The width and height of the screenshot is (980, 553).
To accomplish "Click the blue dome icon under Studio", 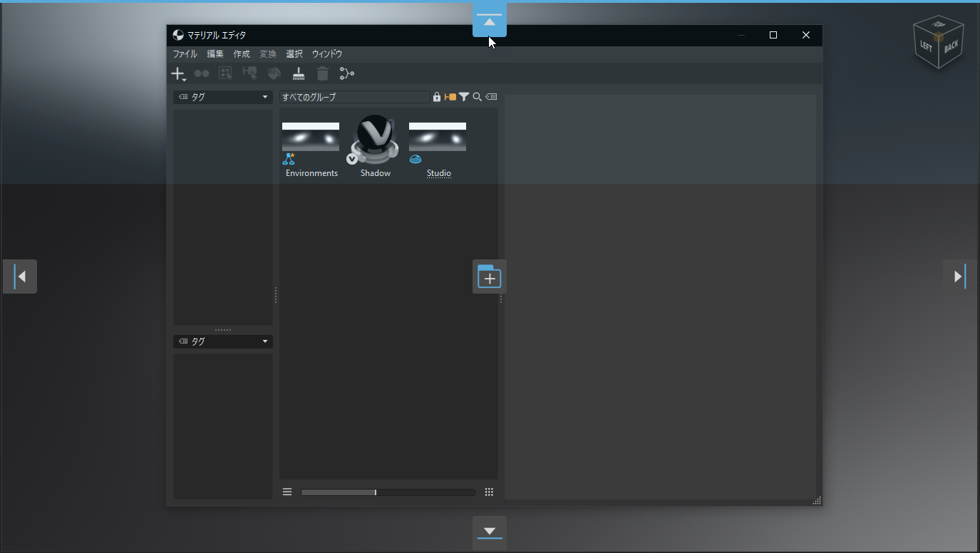I will 416,159.
